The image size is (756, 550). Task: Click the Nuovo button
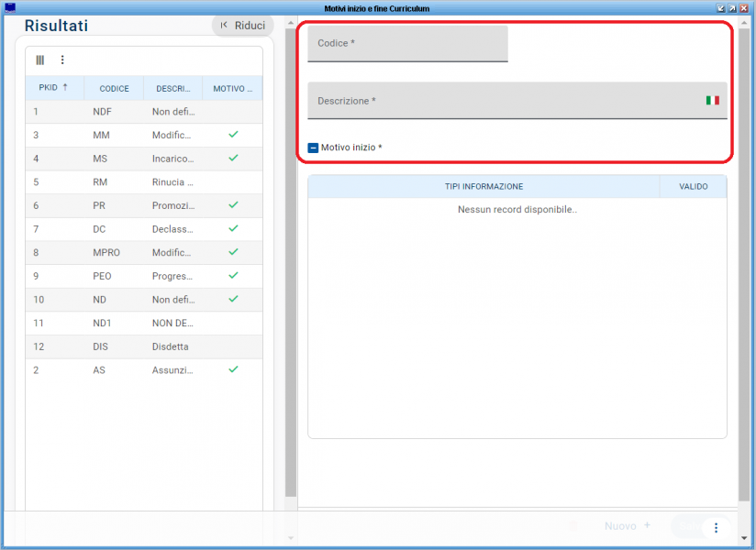tap(628, 526)
